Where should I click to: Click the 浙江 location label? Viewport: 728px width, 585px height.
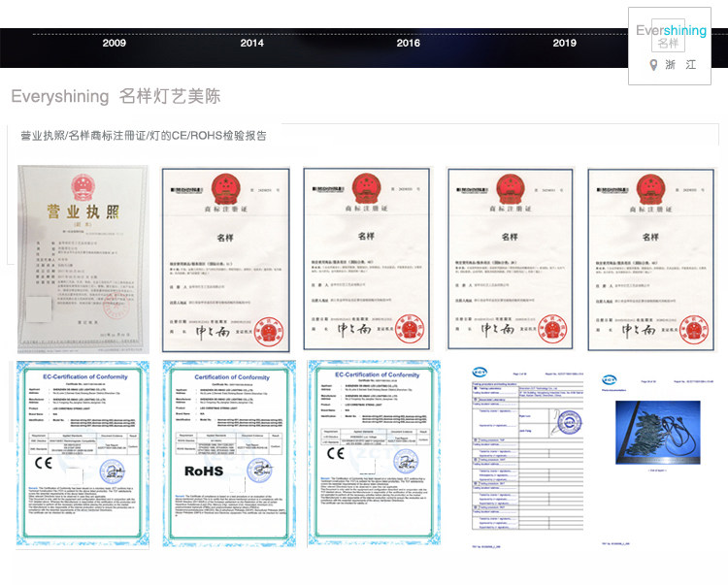pyautogui.click(x=680, y=65)
